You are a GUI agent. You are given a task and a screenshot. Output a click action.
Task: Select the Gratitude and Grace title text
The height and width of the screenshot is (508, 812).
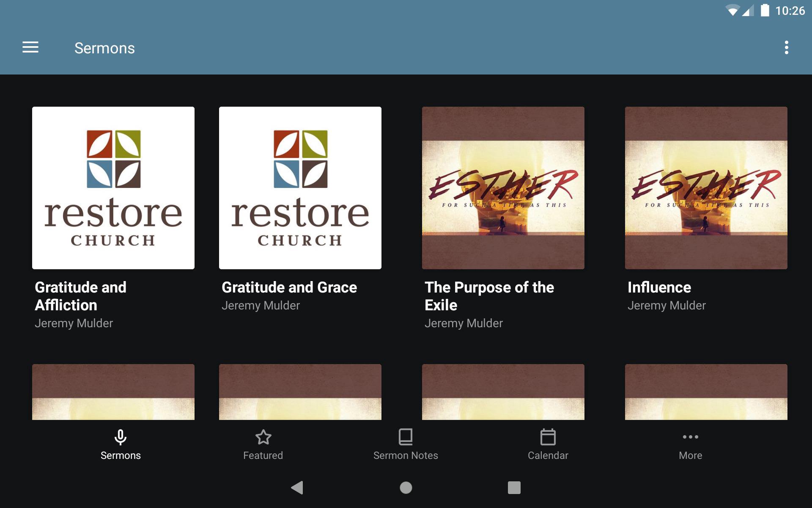pyautogui.click(x=289, y=287)
